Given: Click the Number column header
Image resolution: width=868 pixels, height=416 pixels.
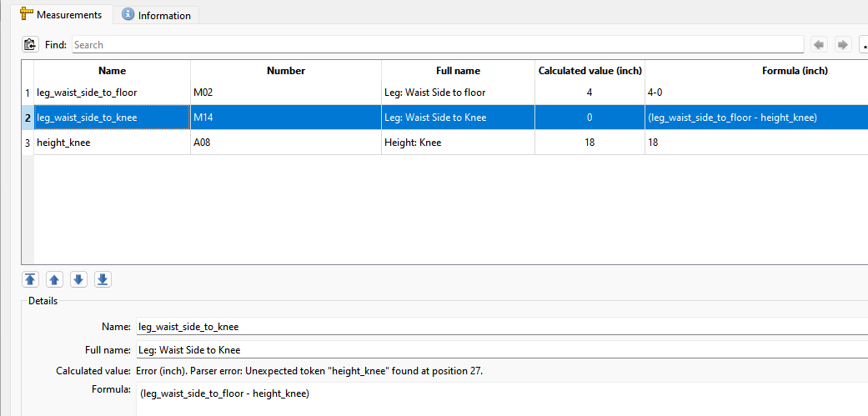Looking at the screenshot, I should point(286,71).
